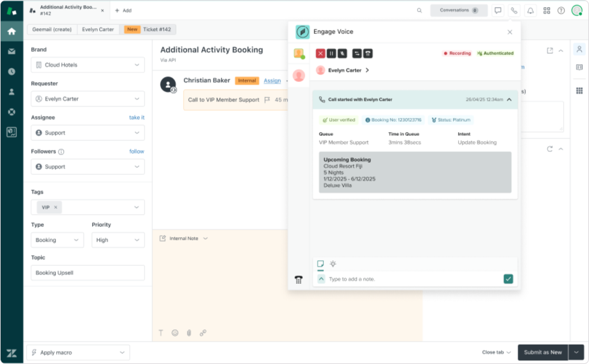Add a new tab with + Add
The height and width of the screenshot is (364, 589).
pyautogui.click(x=123, y=10)
